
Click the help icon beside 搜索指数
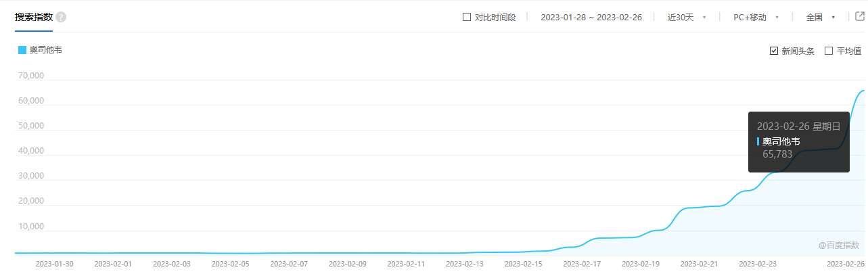click(61, 17)
